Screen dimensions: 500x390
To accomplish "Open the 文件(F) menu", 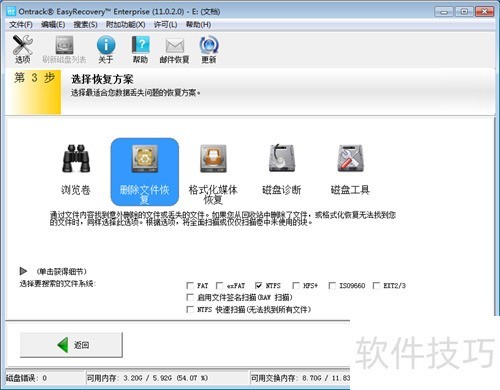I will pyautogui.click(x=21, y=25).
